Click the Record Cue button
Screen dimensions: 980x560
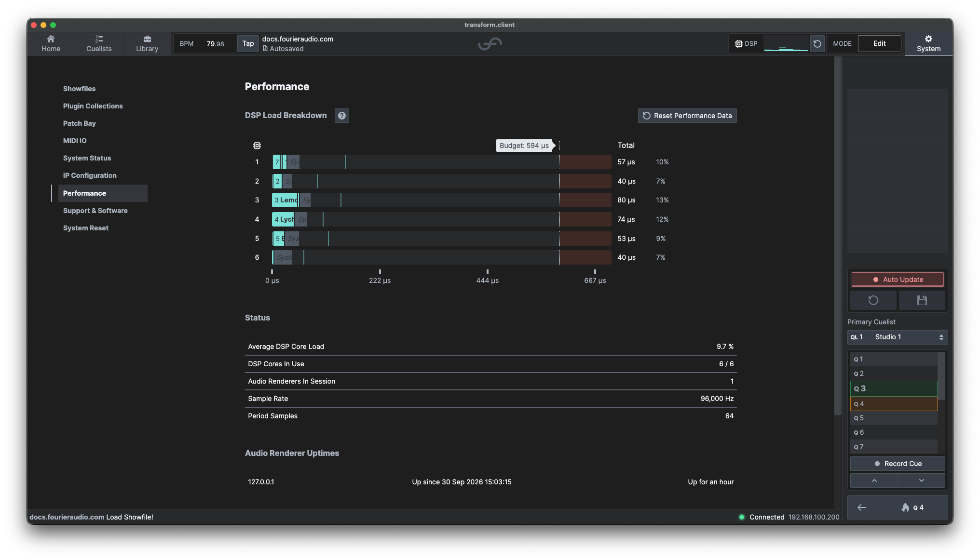pos(897,464)
